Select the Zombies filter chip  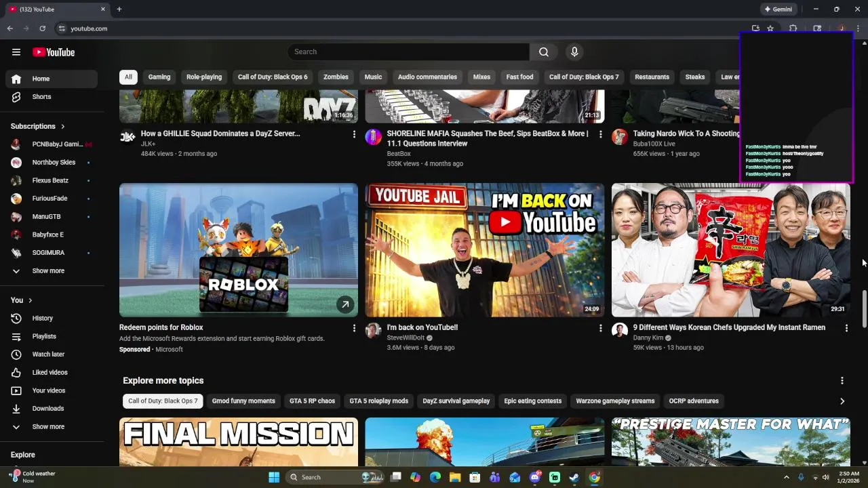336,77
